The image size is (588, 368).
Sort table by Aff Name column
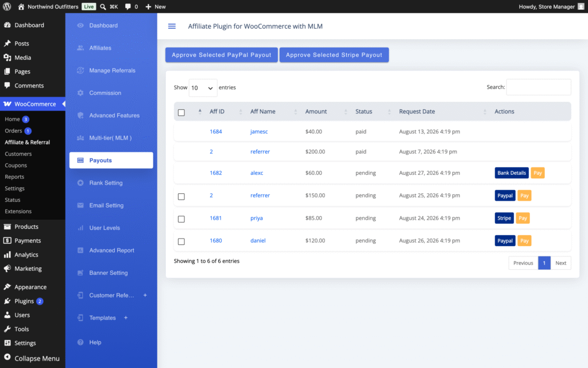click(263, 112)
